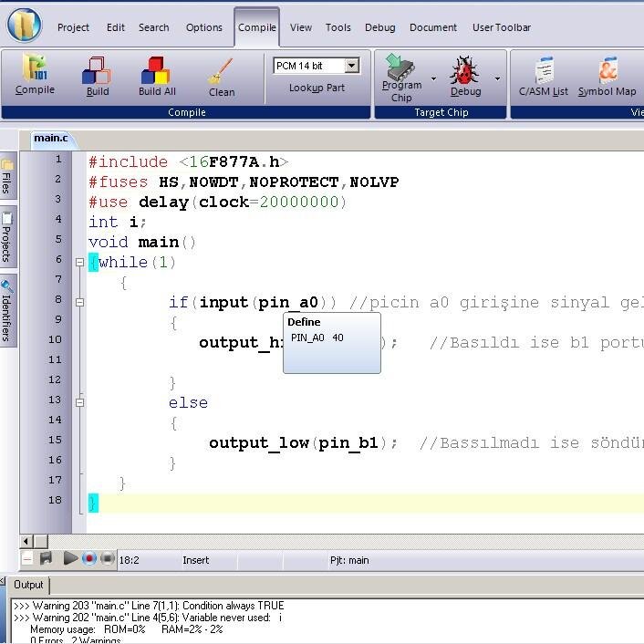Image resolution: width=644 pixels, height=644 pixels.
Task: Select the Compile ribbon tab
Action: [x=257, y=27]
